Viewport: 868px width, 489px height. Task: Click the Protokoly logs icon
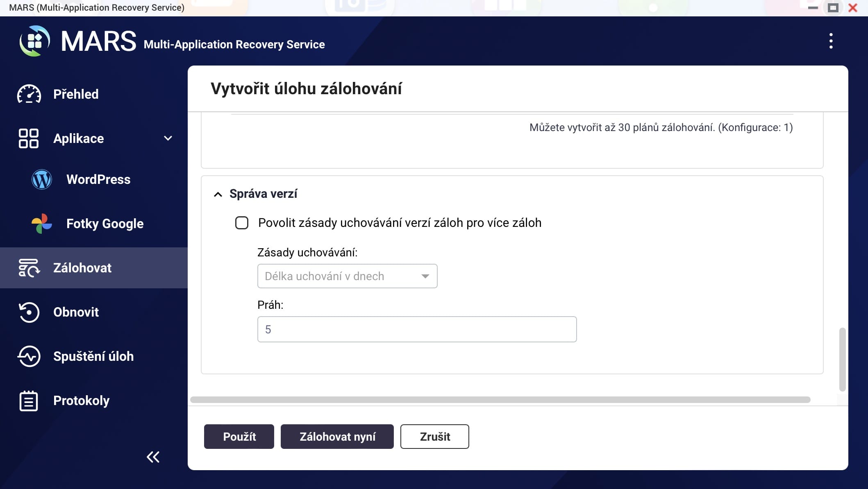[x=29, y=401]
